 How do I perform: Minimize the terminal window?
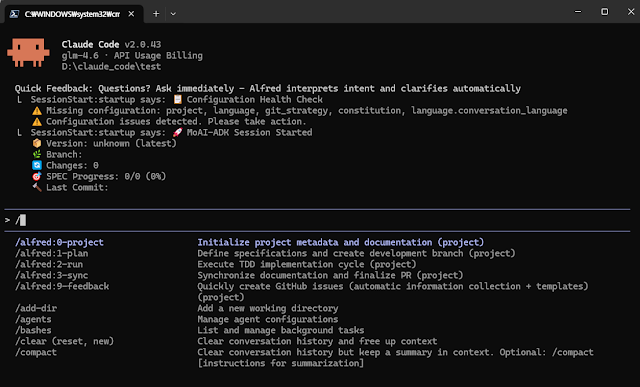[x=578, y=12]
